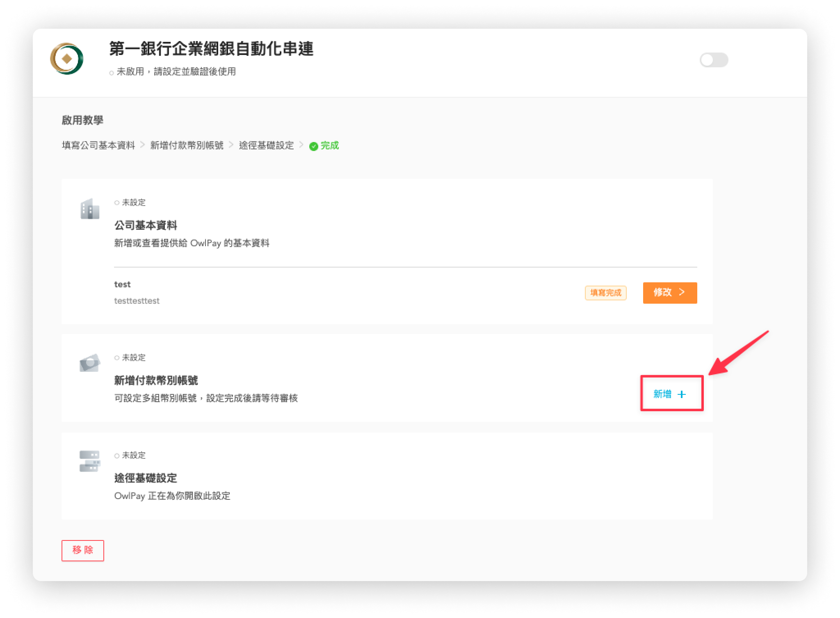Viewport: 840px width, 618px height.
Task: Select the 填寫公司基本資料 breadcrumb step
Action: click(x=98, y=145)
